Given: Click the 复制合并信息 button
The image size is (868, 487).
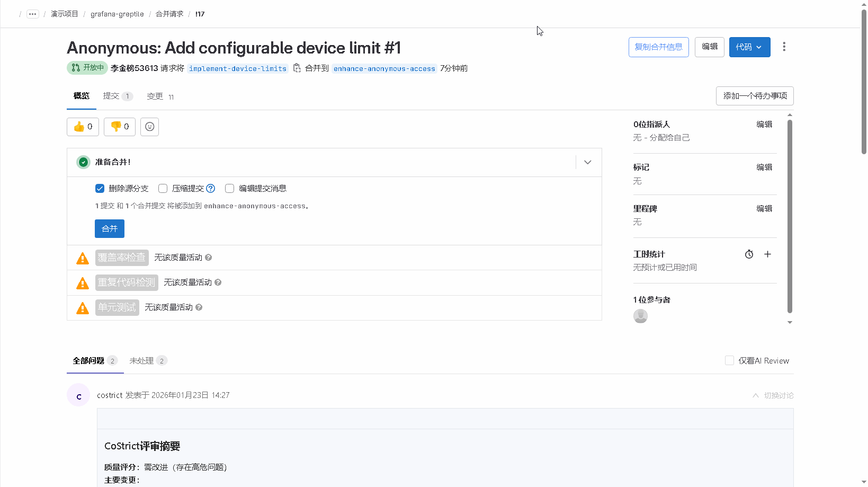Looking at the screenshot, I should coord(659,47).
